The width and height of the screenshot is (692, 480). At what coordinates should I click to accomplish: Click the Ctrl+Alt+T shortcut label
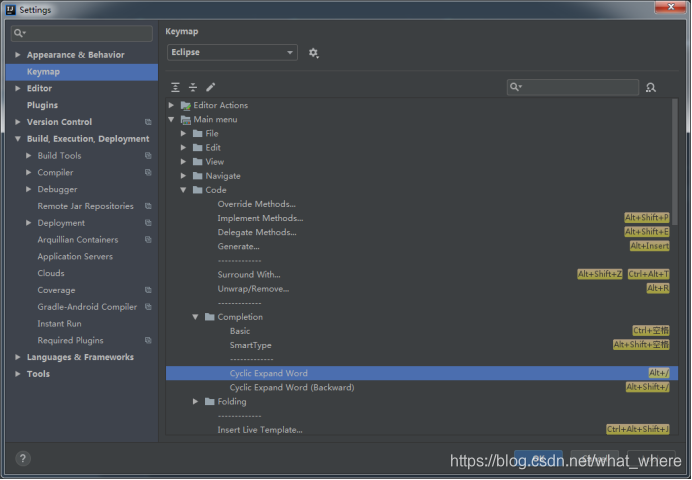click(648, 274)
